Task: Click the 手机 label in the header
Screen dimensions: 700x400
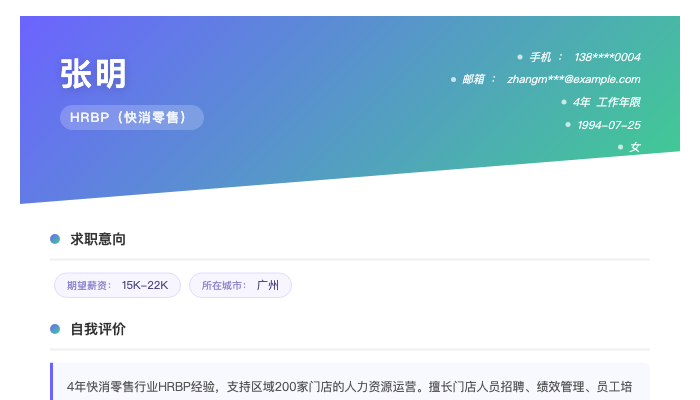Action: pyautogui.click(x=540, y=57)
